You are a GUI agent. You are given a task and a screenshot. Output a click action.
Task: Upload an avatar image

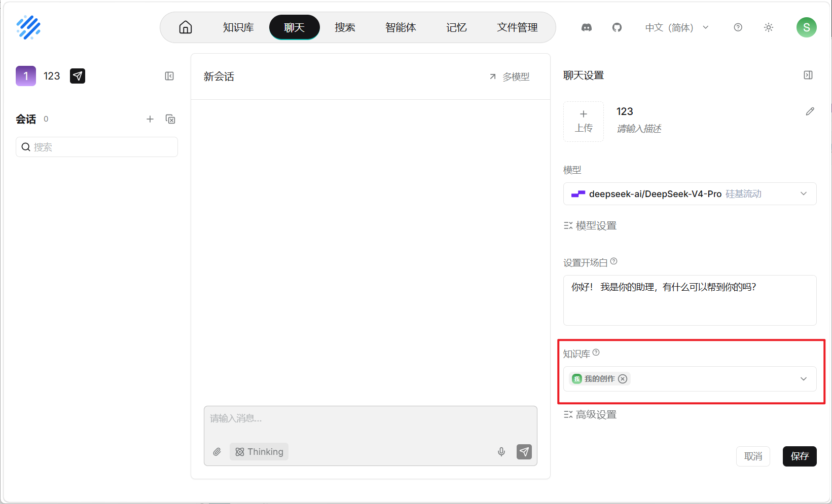point(584,122)
